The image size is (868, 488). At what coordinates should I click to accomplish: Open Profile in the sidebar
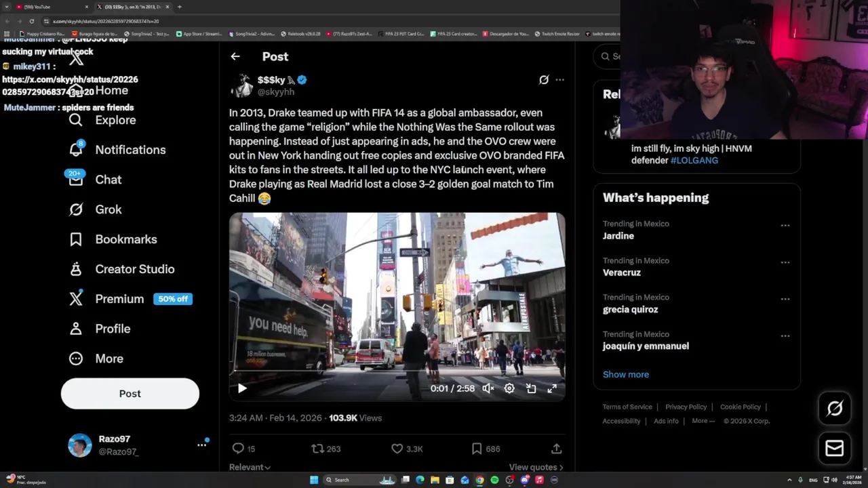(x=100, y=329)
